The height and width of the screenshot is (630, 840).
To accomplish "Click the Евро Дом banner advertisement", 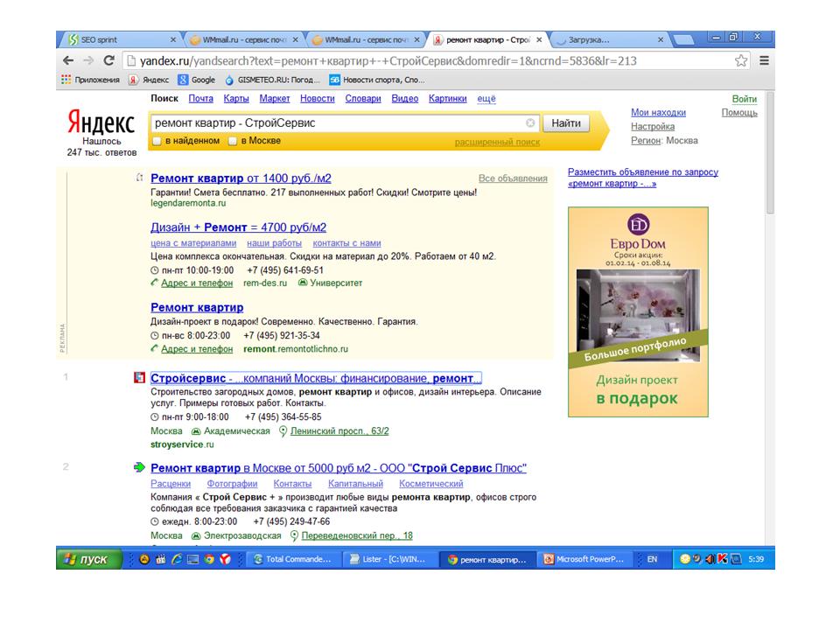I will [x=638, y=311].
